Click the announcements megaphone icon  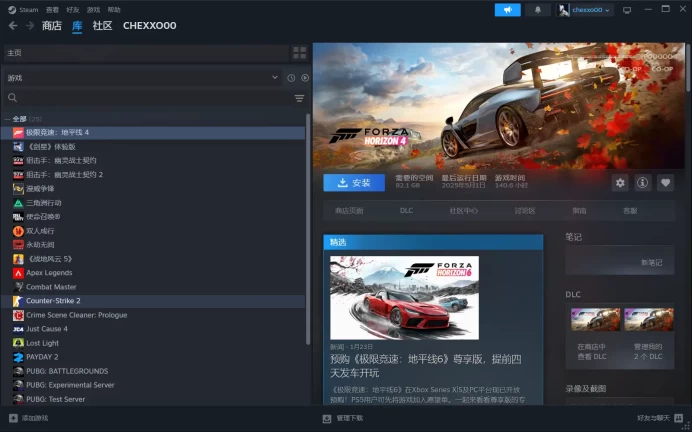tap(508, 10)
